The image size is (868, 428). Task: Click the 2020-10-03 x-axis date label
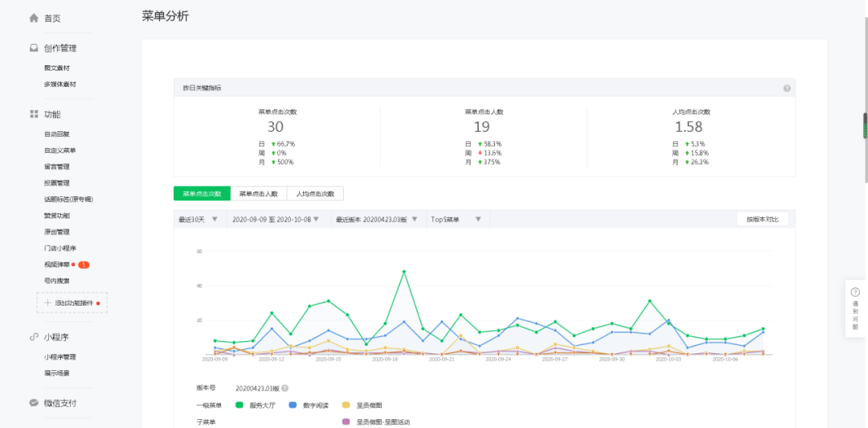click(668, 360)
